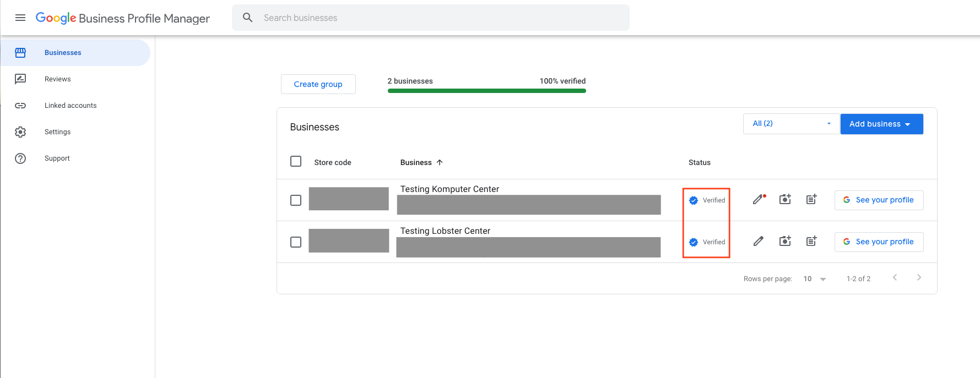Click the Businesses table heading
This screenshot has height=378, width=980.
315,127
